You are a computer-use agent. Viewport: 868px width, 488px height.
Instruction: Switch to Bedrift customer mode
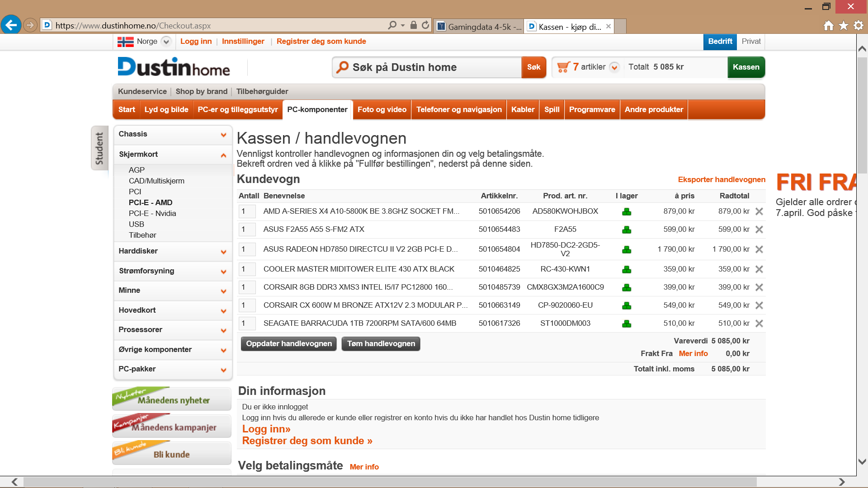coord(720,42)
